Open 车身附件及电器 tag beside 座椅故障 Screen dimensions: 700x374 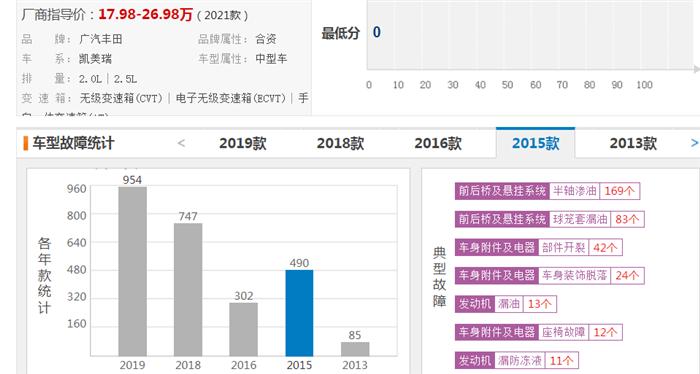pos(497,332)
